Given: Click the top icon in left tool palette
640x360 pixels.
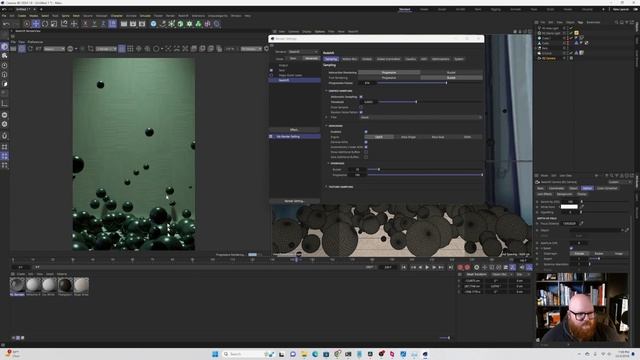Looking at the screenshot, I should (x=4, y=47).
